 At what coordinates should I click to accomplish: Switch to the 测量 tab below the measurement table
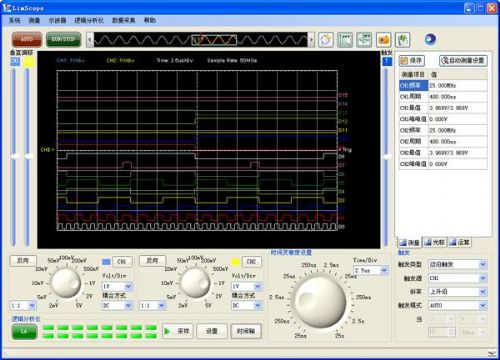click(409, 243)
